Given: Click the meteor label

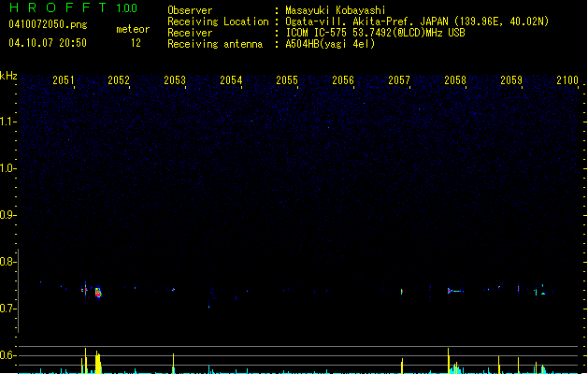Looking at the screenshot, I should click(x=133, y=29).
